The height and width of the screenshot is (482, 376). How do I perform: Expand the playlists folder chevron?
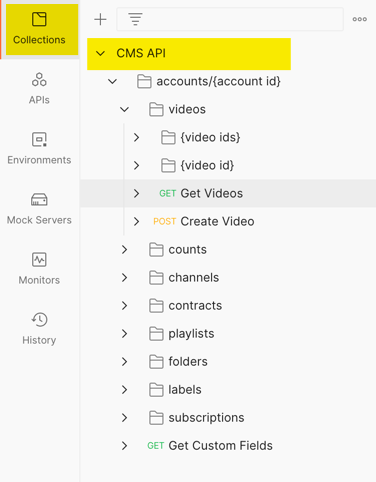pyautogui.click(x=124, y=333)
